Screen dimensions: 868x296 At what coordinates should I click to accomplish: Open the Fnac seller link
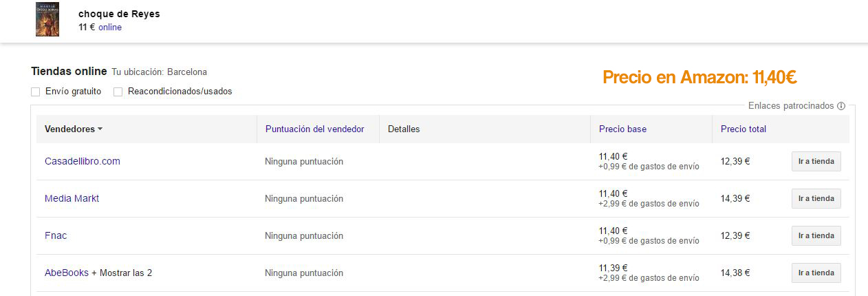click(x=56, y=235)
